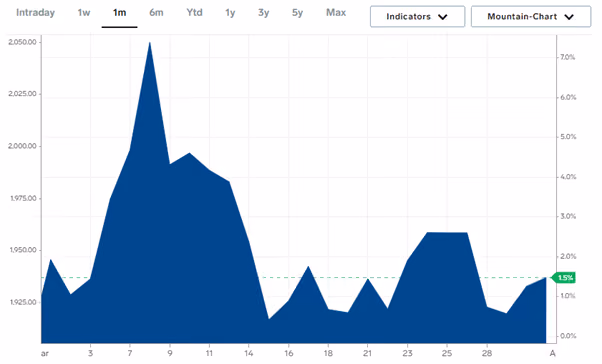Select the 1w time range tab
602x364 pixels.
coord(84,13)
